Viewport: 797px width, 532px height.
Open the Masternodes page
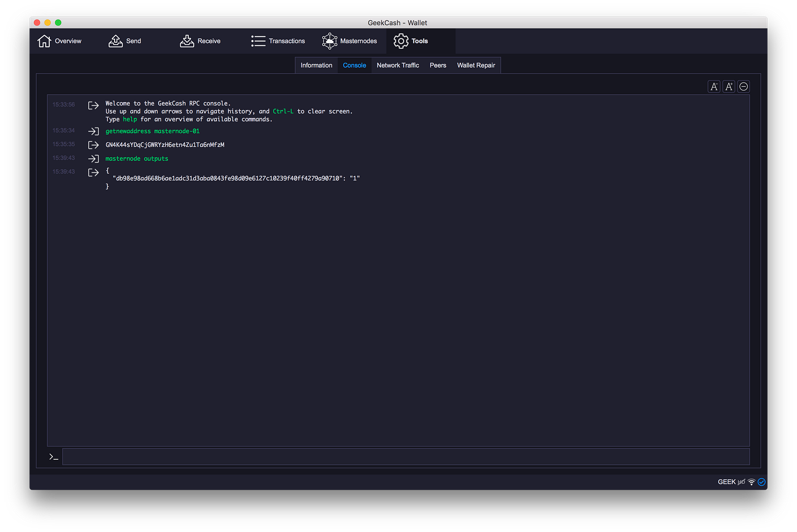coord(349,41)
